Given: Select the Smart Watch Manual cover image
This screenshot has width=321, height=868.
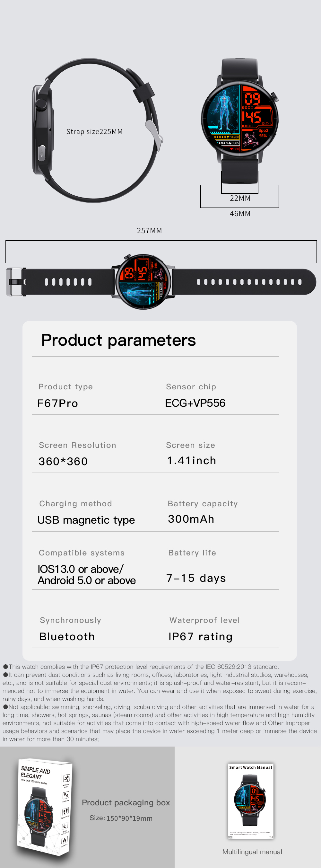Looking at the screenshot, I should tap(251, 801).
